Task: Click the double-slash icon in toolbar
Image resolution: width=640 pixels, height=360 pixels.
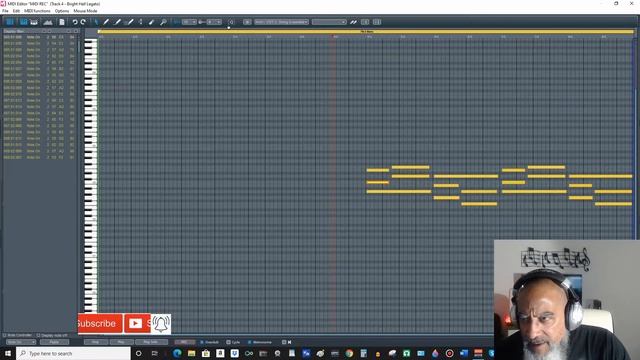Action: (x=353, y=22)
